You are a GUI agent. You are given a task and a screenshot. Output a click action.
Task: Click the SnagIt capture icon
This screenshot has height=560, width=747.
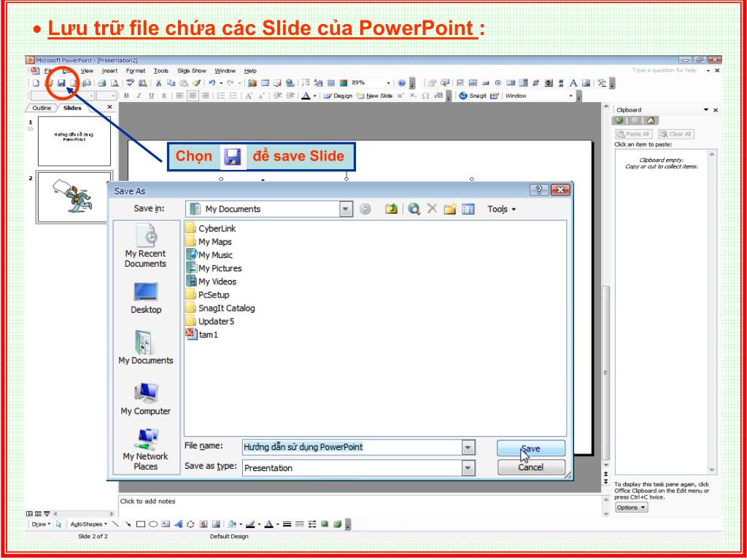click(x=463, y=96)
